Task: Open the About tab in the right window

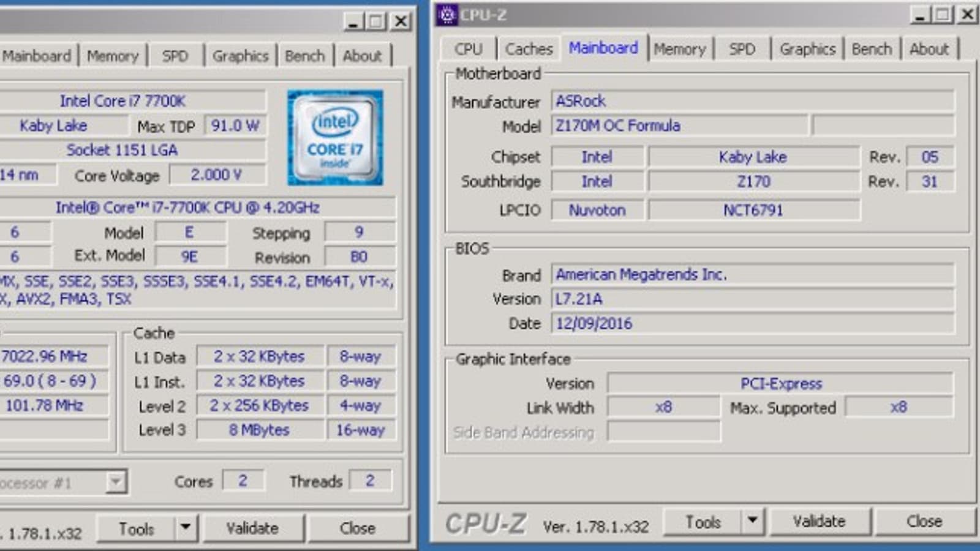Action: (929, 49)
